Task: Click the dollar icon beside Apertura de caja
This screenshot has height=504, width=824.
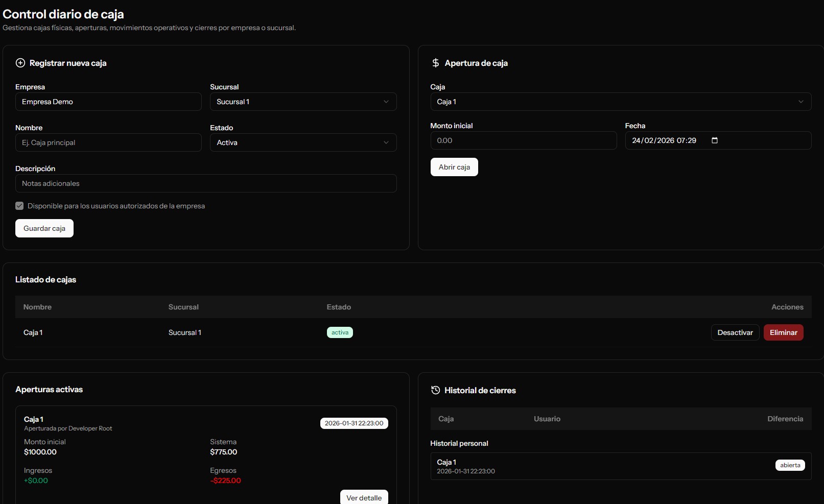Action: (435, 63)
